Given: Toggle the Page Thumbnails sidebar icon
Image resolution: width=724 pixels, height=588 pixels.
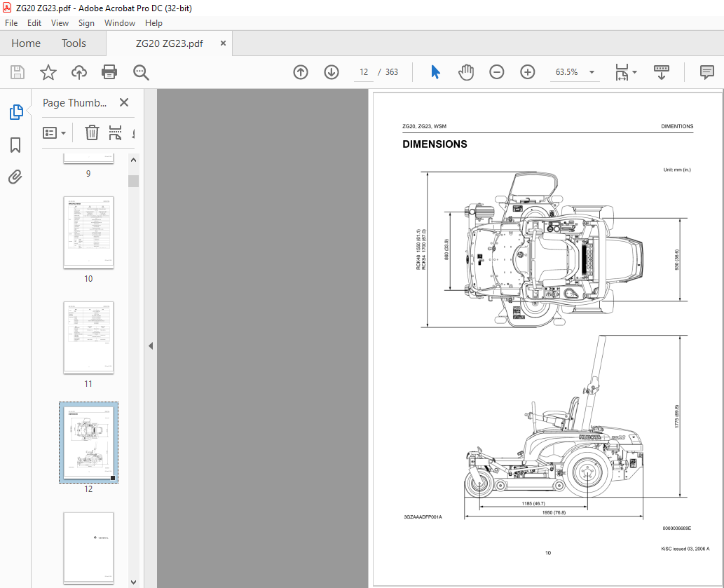Looking at the screenshot, I should (15, 112).
